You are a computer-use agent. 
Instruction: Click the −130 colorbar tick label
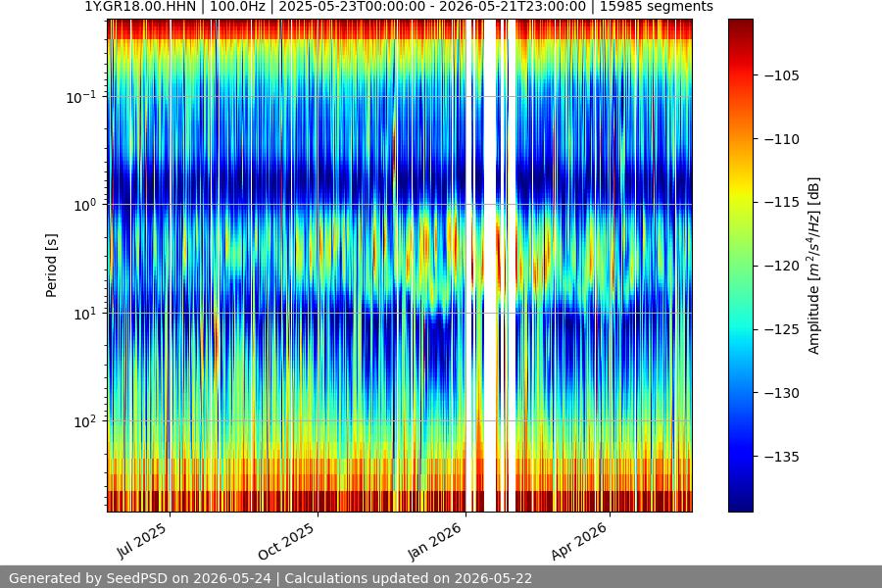pyautogui.click(x=782, y=393)
